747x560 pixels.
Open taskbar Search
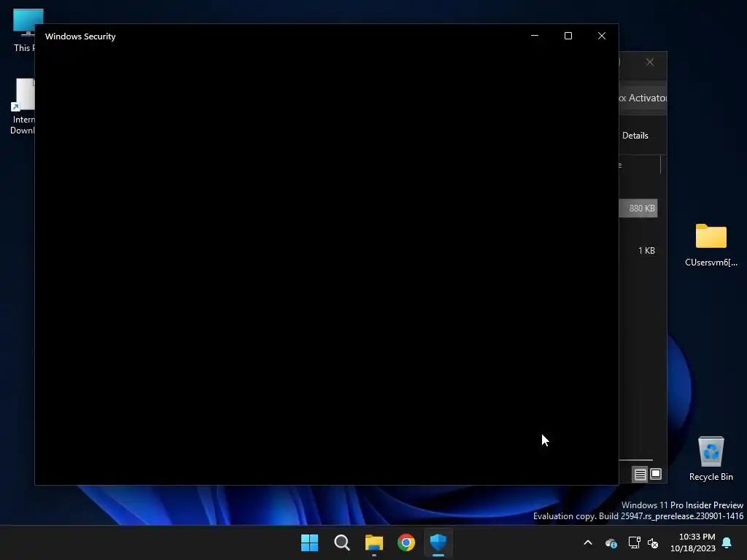[341, 542]
